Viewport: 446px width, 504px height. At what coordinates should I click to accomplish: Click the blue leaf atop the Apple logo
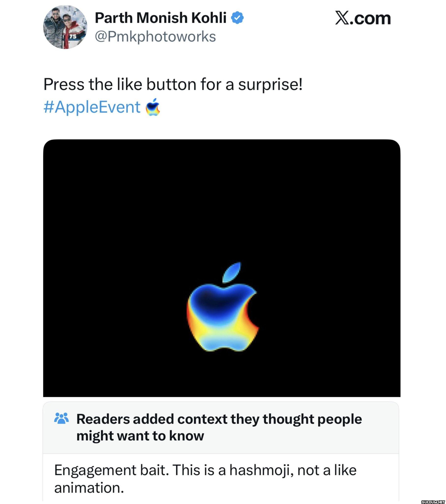pyautogui.click(x=232, y=272)
